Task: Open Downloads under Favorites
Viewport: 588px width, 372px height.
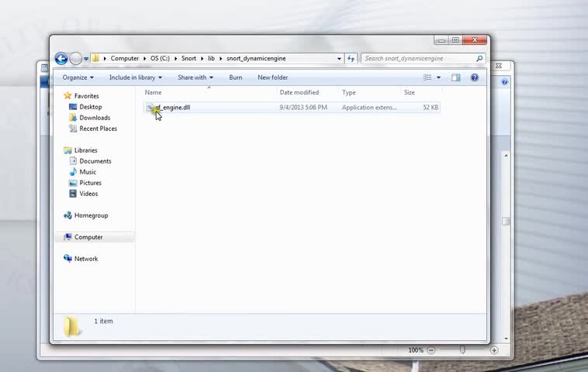Action: [95, 118]
